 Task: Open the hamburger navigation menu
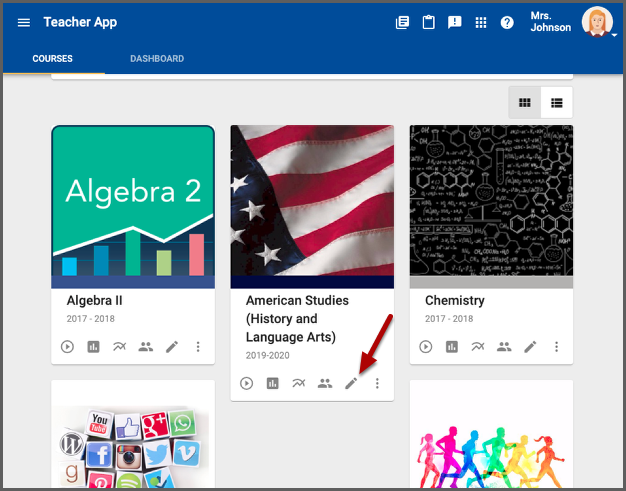coord(24,22)
